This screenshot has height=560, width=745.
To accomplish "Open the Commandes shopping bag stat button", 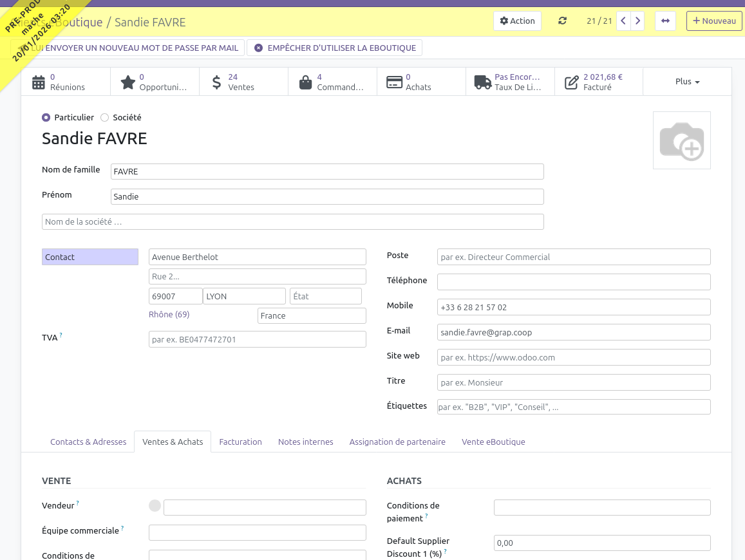I will [x=332, y=82].
